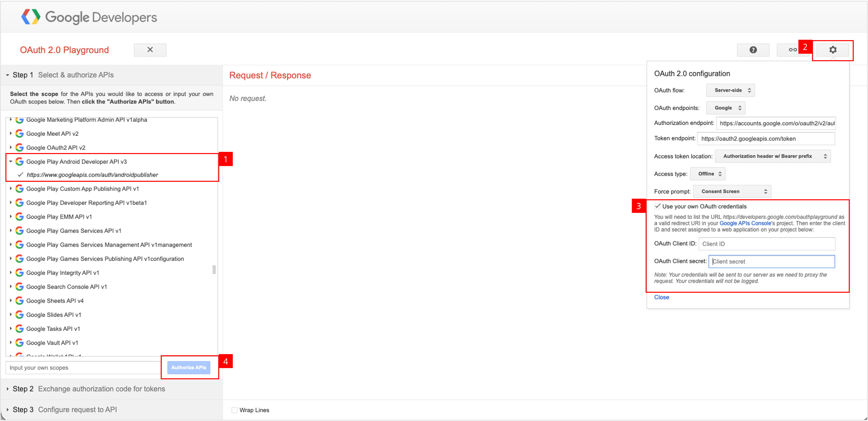Select Google Play Integrity API v1 row

point(63,273)
